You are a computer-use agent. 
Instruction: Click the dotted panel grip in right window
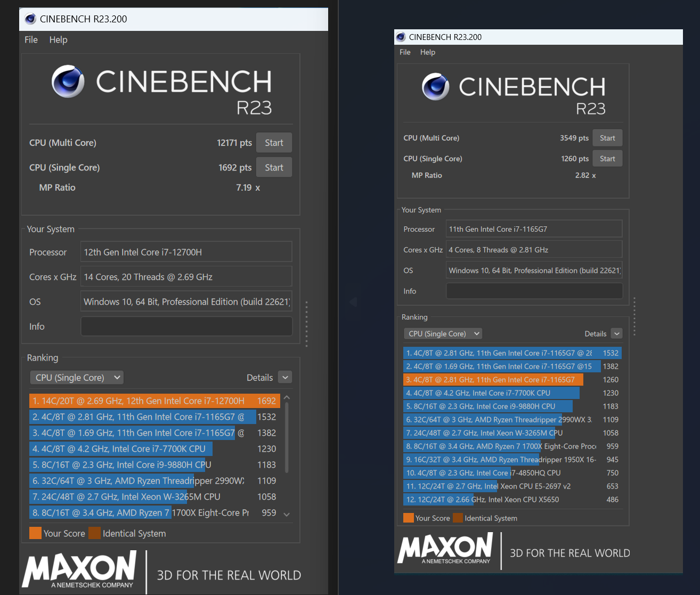634,316
